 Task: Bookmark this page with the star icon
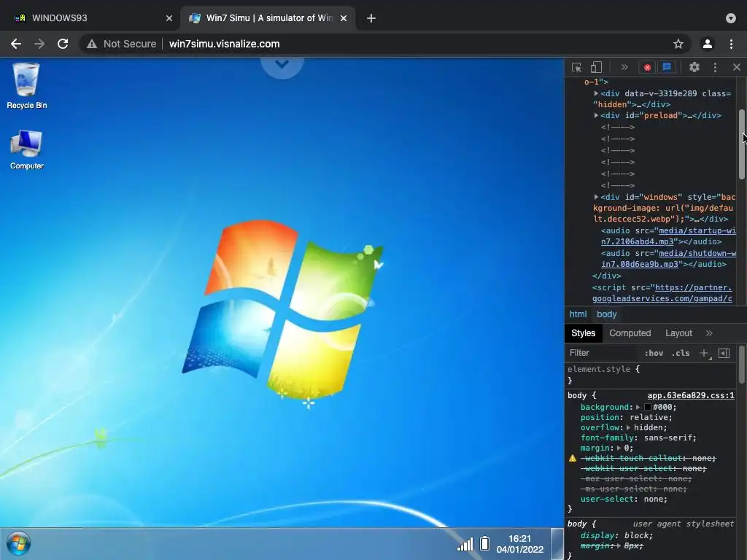(x=678, y=44)
